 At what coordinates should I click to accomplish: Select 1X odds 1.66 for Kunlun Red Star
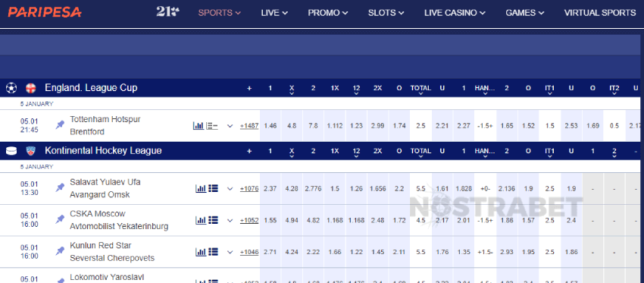pos(335,252)
